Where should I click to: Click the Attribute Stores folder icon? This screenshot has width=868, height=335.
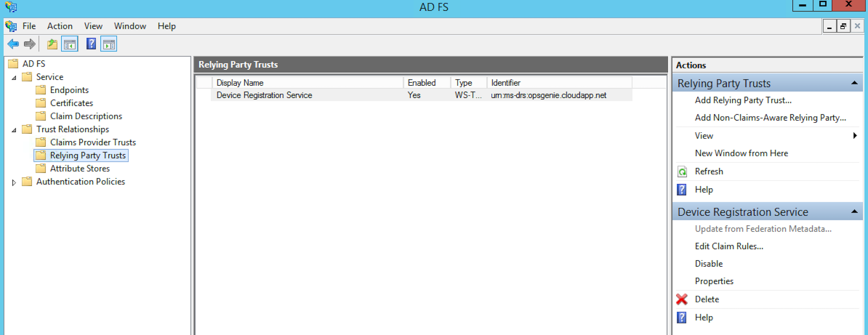[41, 168]
